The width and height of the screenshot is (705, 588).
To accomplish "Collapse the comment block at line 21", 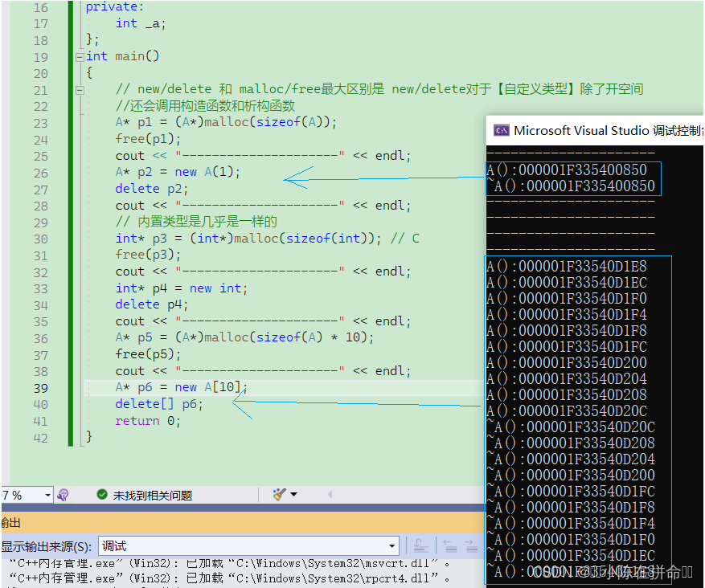I will tap(80, 90).
